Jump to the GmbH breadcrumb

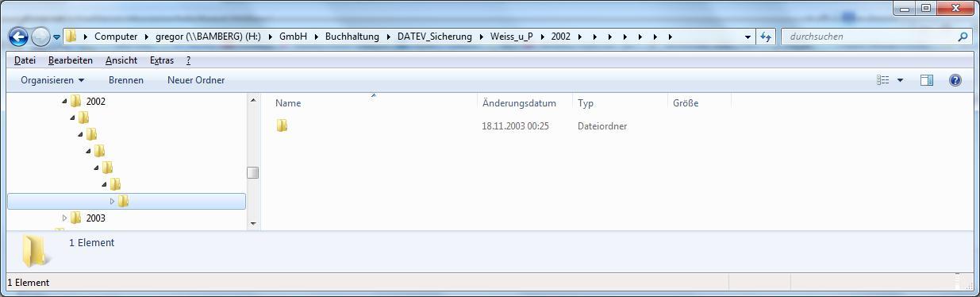click(293, 37)
